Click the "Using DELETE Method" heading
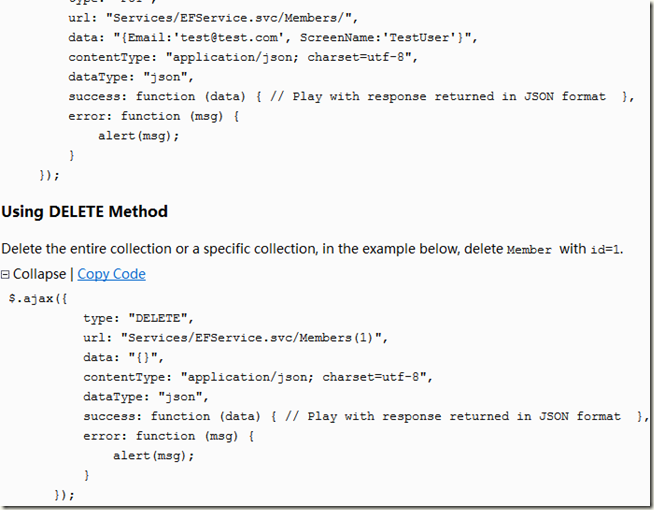The height and width of the screenshot is (510, 654). coord(84,211)
